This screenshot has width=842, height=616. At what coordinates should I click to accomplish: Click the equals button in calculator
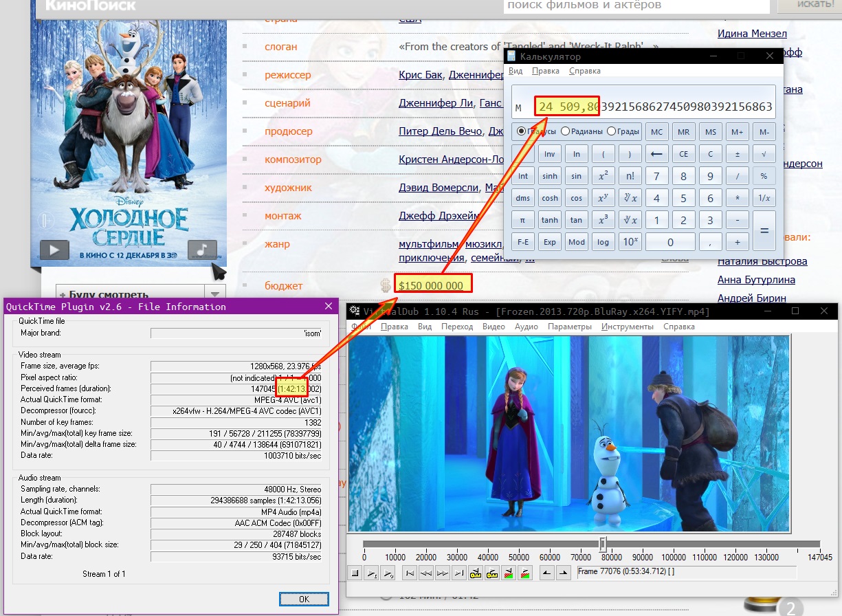764,231
